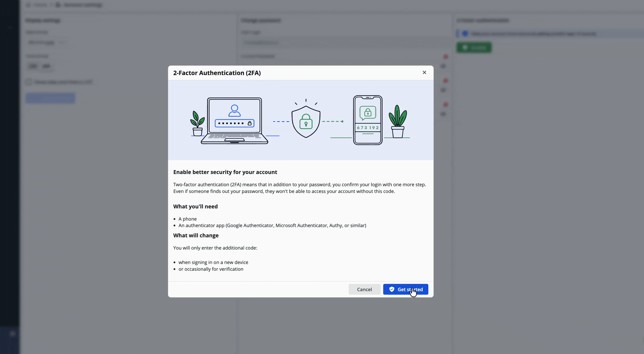Click the blurred blue save button behind dialog
Screen dimensions: 644x354
point(50,98)
